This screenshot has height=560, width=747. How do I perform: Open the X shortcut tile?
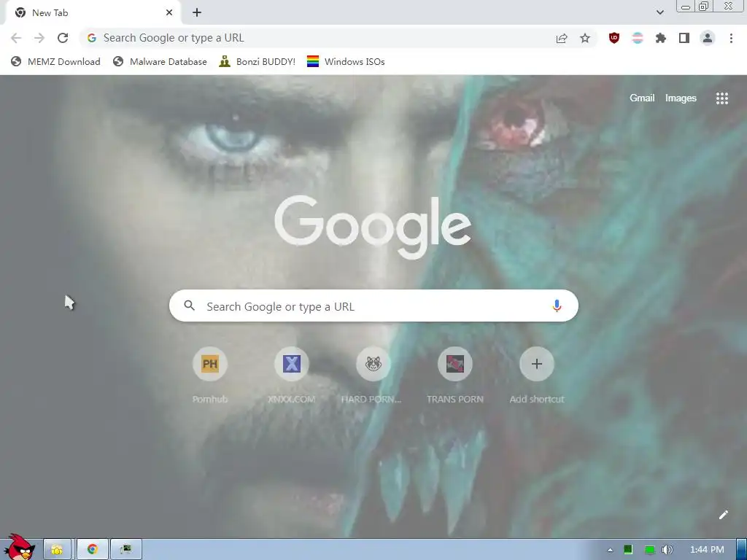pos(292,365)
